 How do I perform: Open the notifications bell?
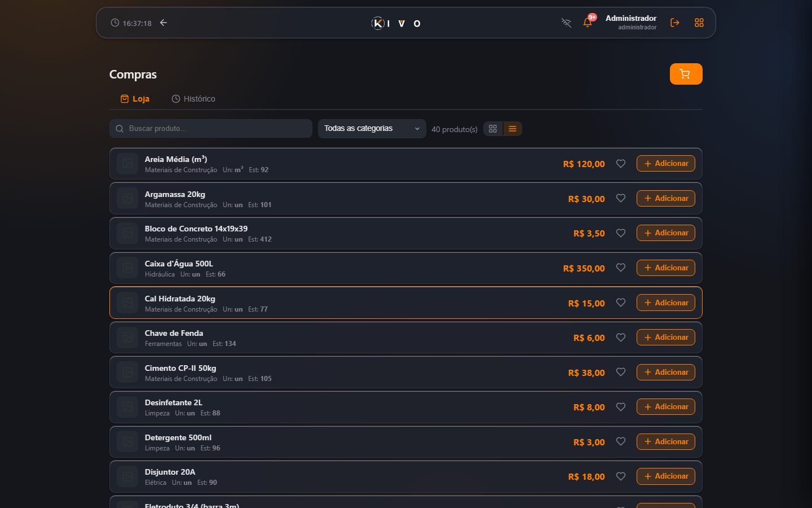pos(588,23)
